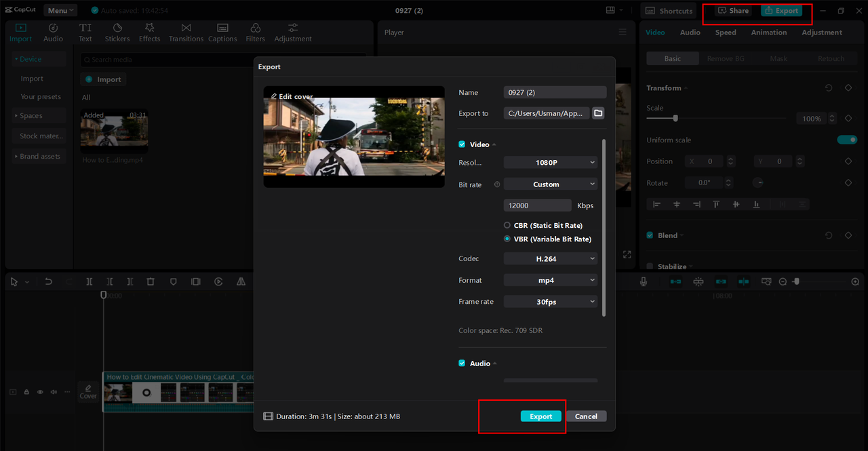This screenshot has width=868, height=451.
Task: Collapse the Video section in Export dialog
Action: (x=494, y=144)
